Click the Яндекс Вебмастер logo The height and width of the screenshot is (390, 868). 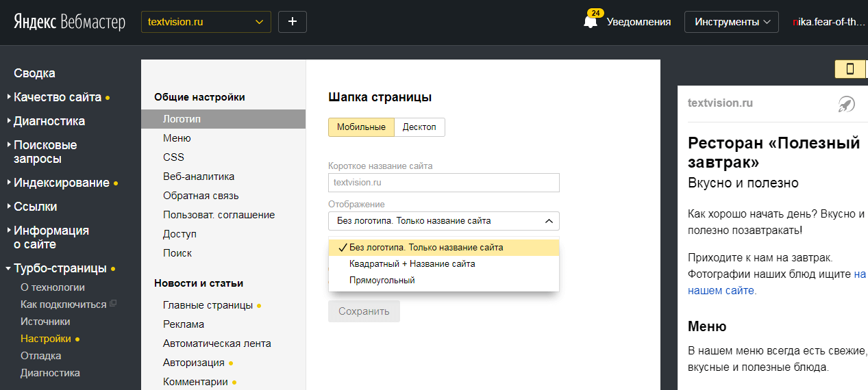70,22
